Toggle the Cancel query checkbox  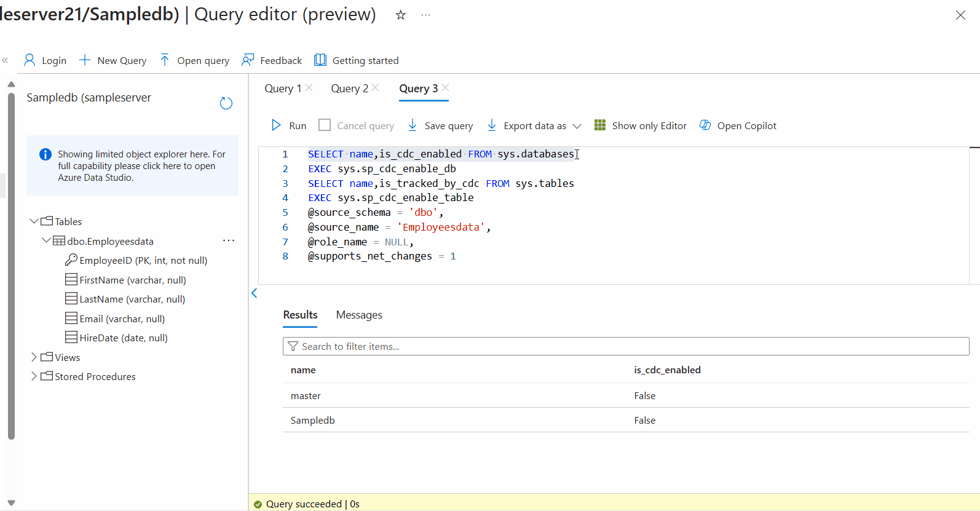pos(325,125)
